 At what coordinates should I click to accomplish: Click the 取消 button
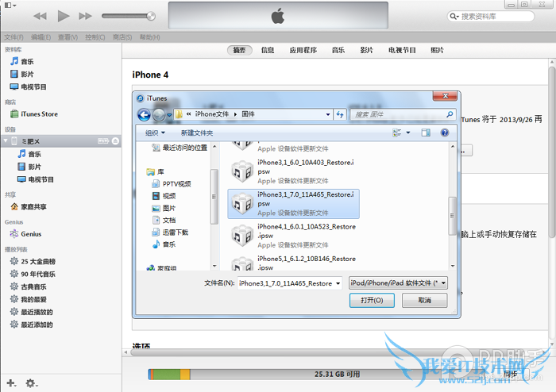click(424, 300)
